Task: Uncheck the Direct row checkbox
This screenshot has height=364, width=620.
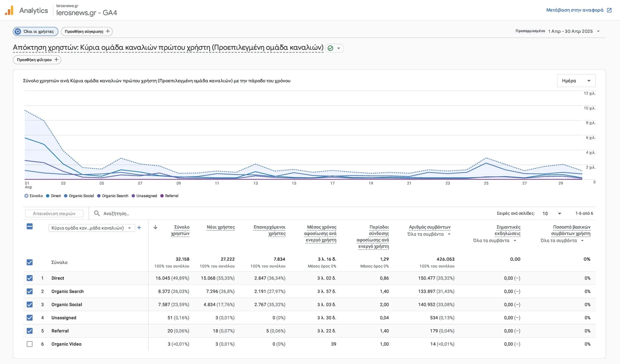Action: coord(30,278)
